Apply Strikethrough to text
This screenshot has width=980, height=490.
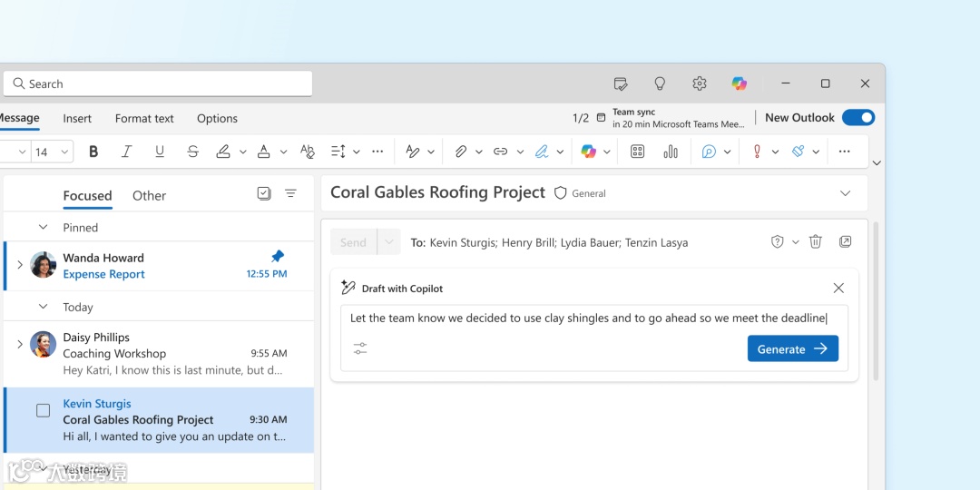192,152
